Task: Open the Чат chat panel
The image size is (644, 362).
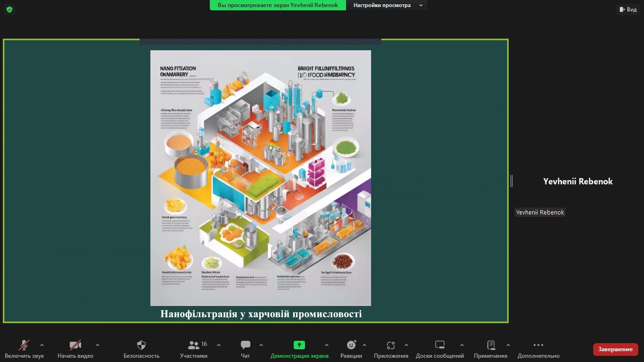Action: [x=246, y=349]
